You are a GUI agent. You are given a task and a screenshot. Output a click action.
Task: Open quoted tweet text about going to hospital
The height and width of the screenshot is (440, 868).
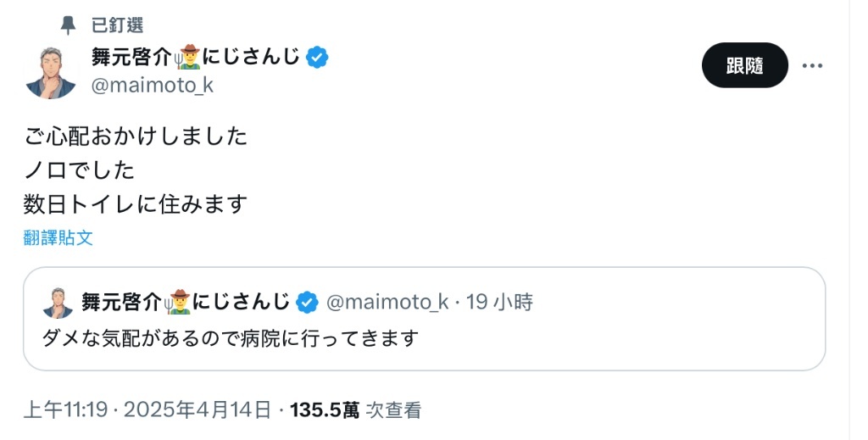click(231, 337)
